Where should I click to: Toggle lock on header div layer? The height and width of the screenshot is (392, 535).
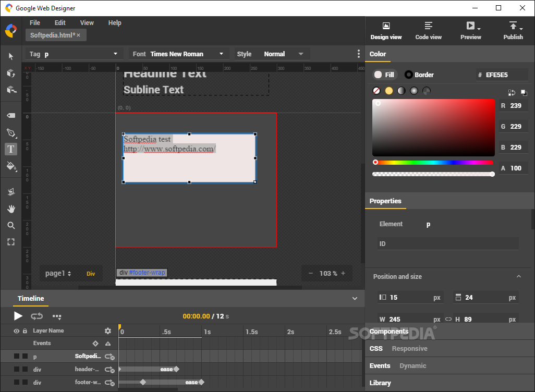[x=25, y=369]
